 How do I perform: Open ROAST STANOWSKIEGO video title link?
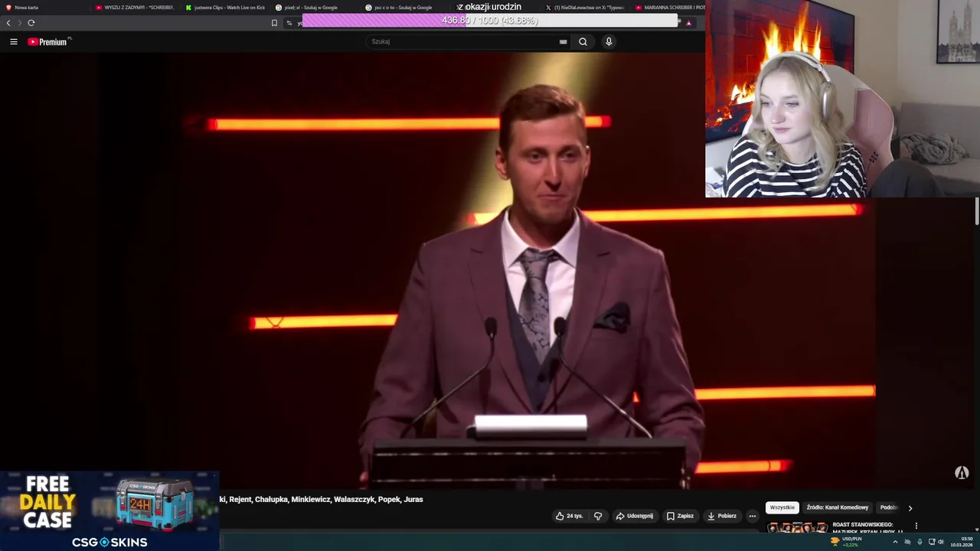tap(867, 527)
